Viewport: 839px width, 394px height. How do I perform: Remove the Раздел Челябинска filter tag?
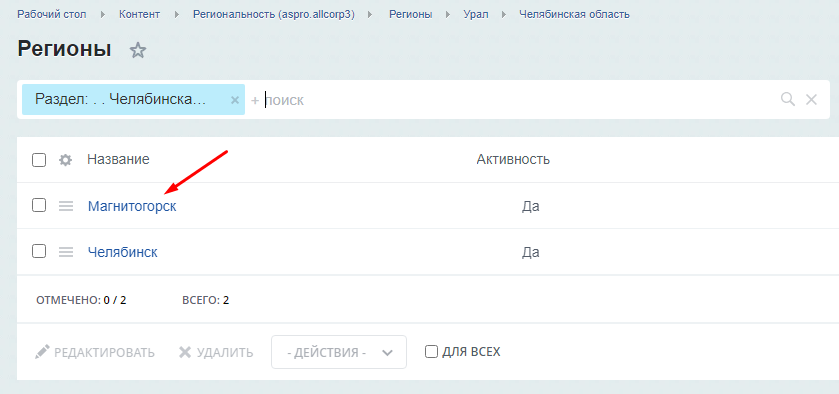click(x=234, y=100)
